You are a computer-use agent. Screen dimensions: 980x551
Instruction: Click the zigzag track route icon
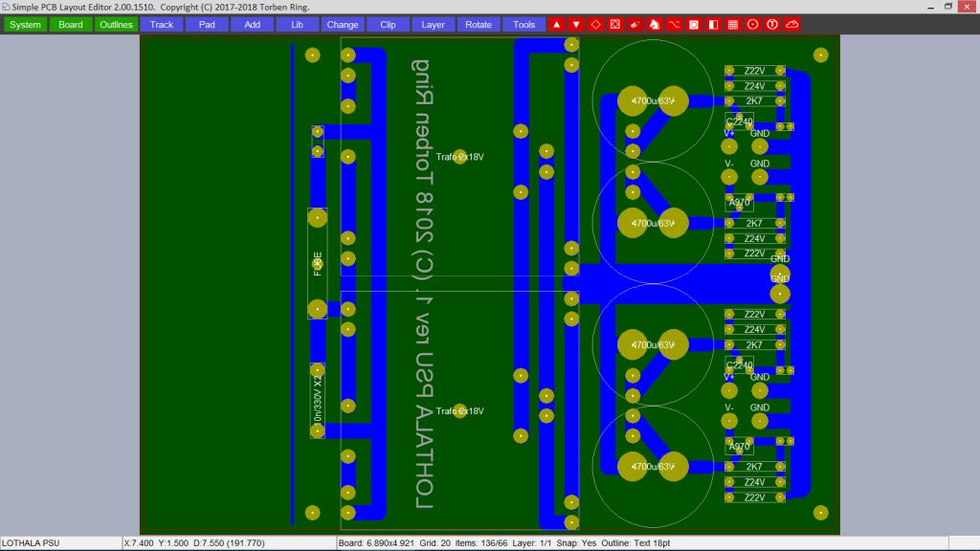pyautogui.click(x=674, y=24)
